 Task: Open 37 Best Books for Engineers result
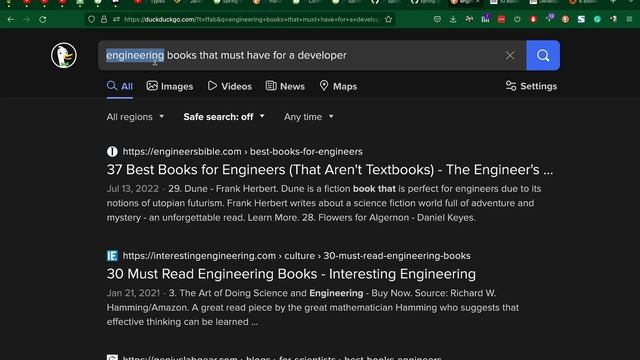point(330,170)
